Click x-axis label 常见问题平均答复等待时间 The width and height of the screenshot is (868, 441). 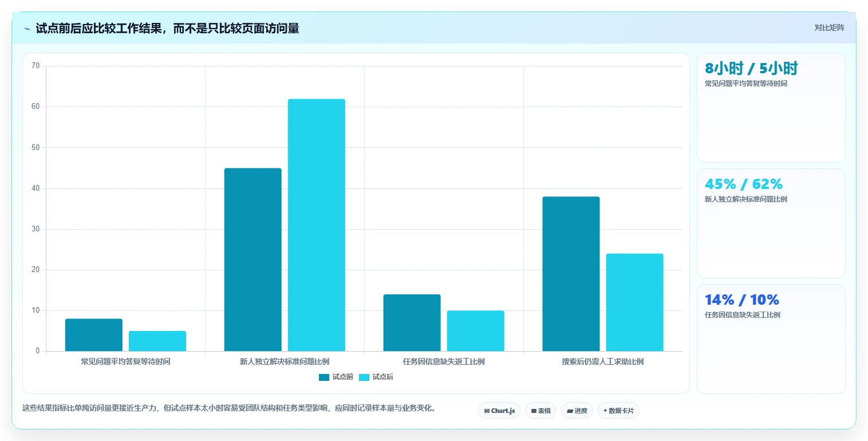click(x=125, y=361)
